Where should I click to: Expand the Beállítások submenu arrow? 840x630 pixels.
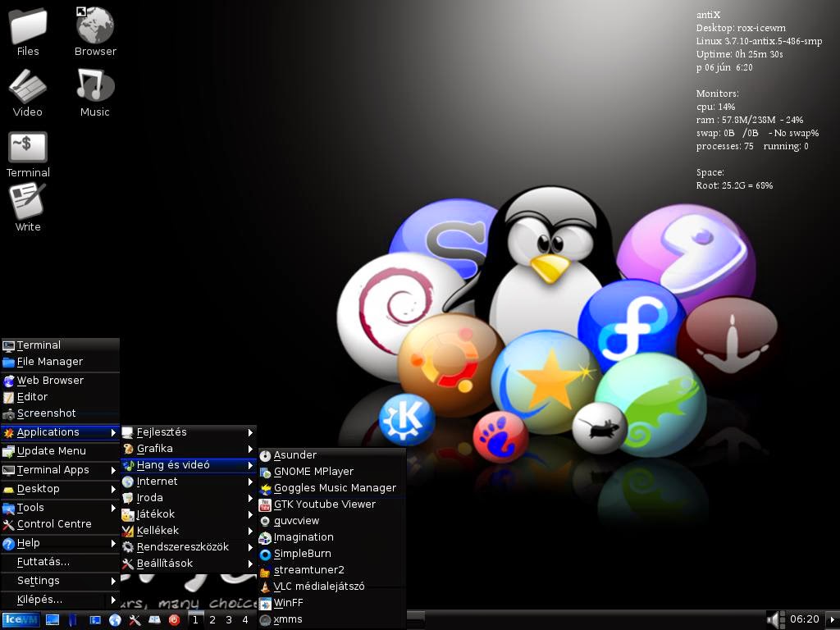coord(250,564)
